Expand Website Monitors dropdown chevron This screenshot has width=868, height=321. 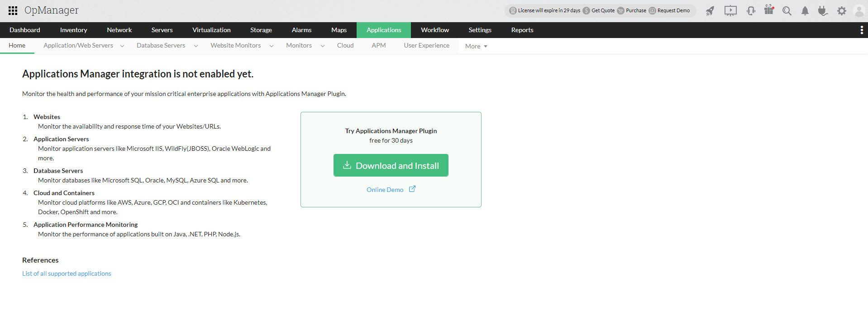coord(271,46)
